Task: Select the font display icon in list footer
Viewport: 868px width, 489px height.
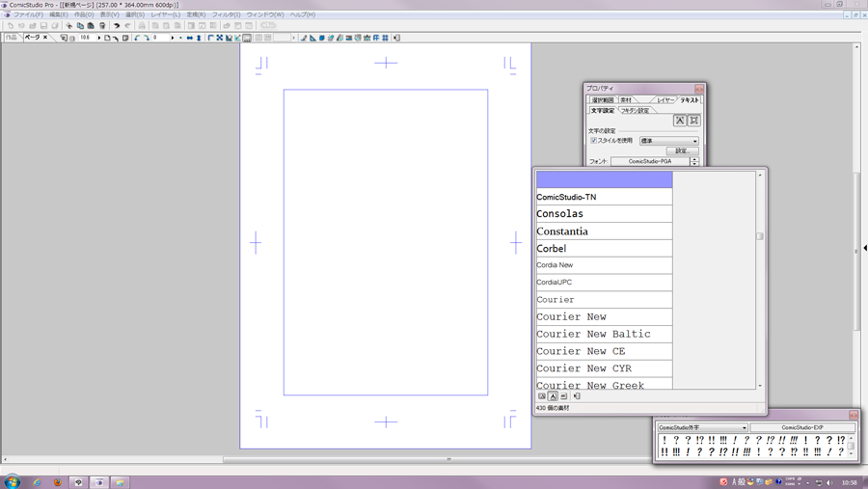Action: (x=553, y=396)
